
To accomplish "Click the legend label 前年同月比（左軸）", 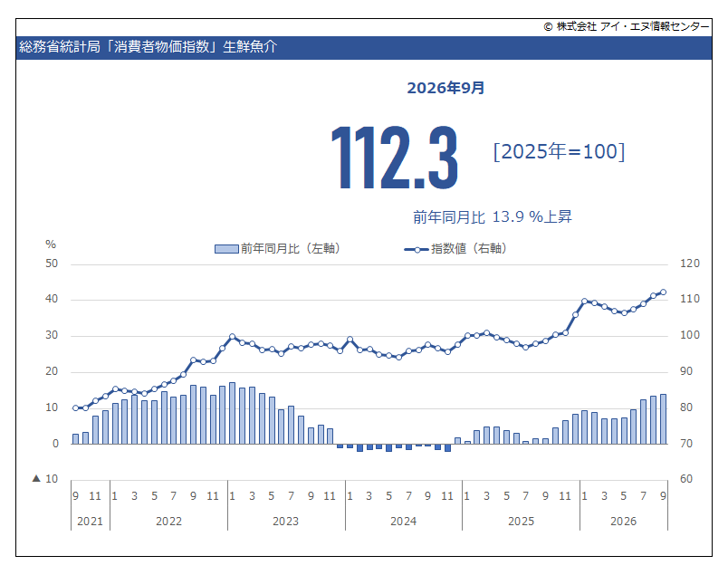I will [x=292, y=249].
